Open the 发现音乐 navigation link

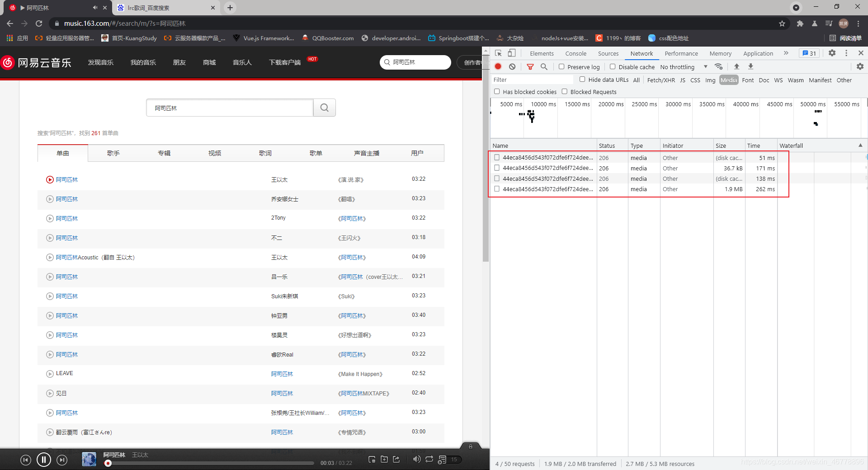[x=101, y=62]
